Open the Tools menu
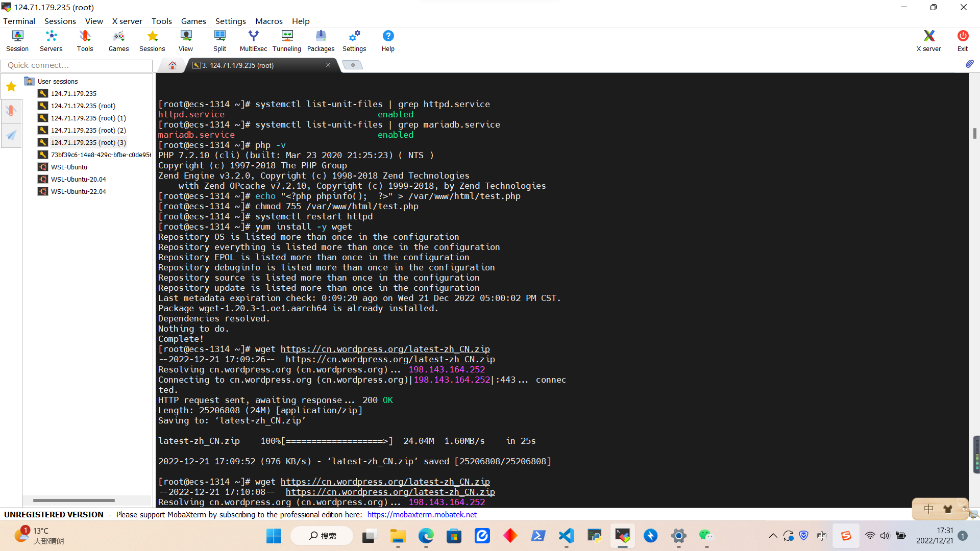Viewport: 980px width, 551px height. pyautogui.click(x=161, y=21)
